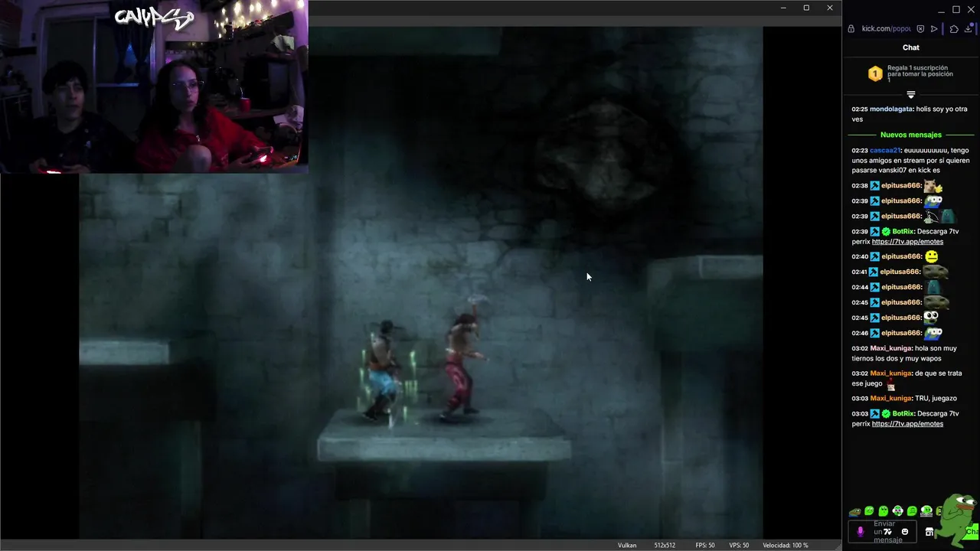
Task: Click the kick.com address bar URL
Action: click(887, 29)
